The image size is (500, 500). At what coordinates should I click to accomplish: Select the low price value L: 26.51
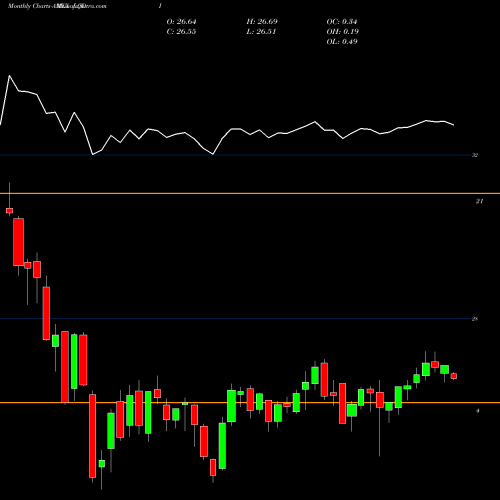[261, 32]
